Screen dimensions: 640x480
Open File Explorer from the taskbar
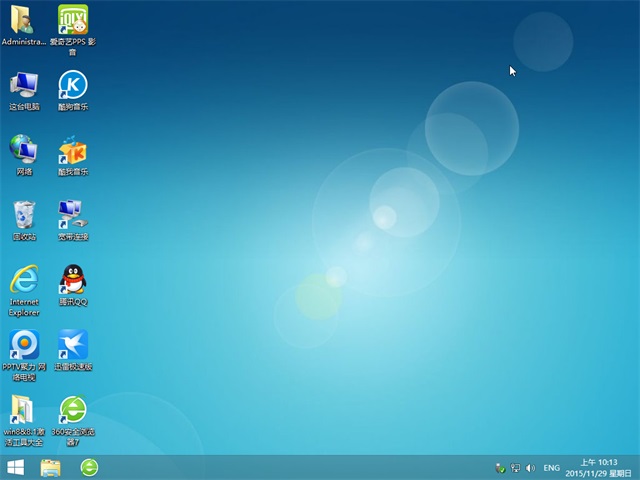pyautogui.click(x=50, y=467)
